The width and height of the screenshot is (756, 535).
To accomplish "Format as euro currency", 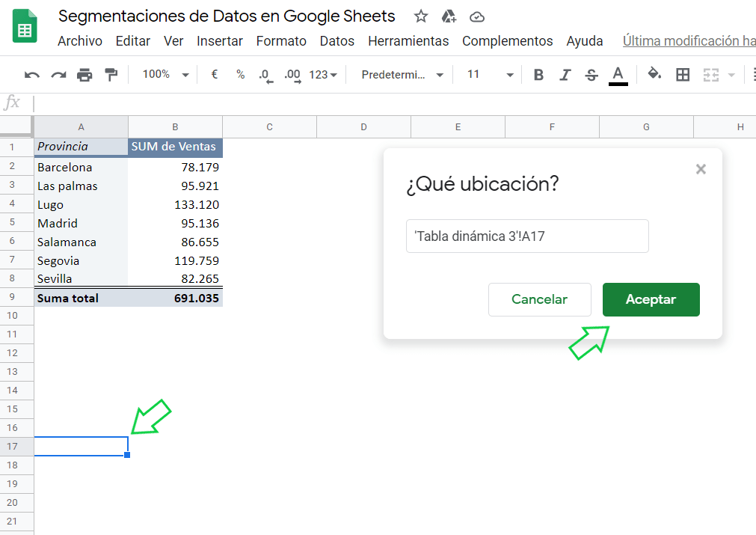I will (215, 74).
